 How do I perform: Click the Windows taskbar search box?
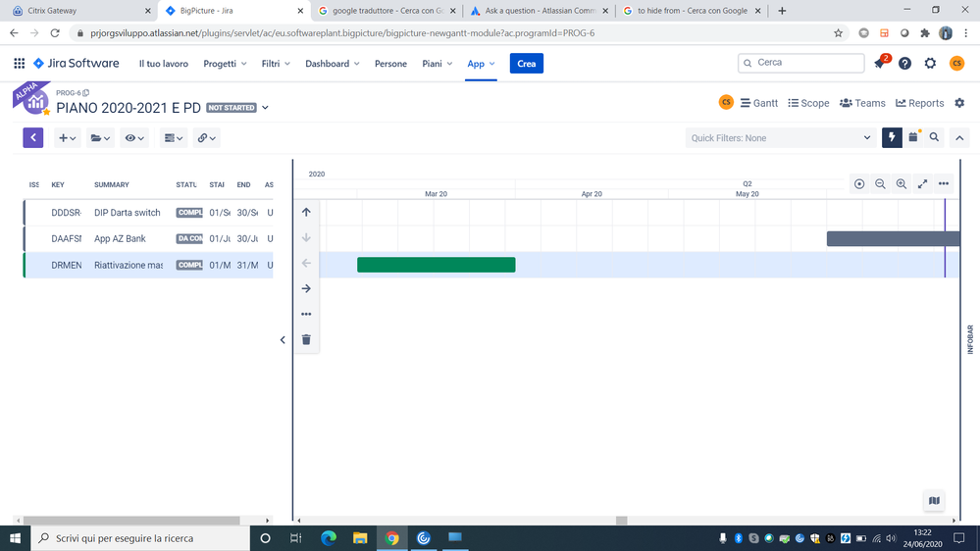(x=140, y=538)
